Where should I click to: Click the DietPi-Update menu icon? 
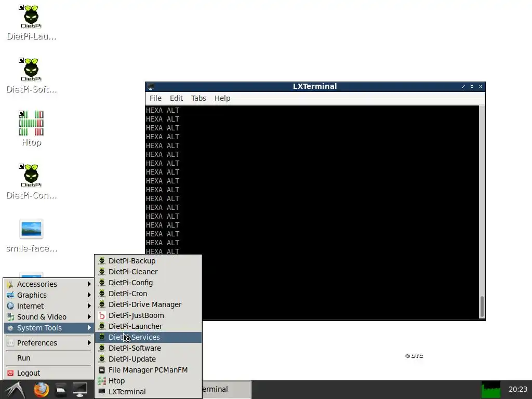pyautogui.click(x=102, y=358)
